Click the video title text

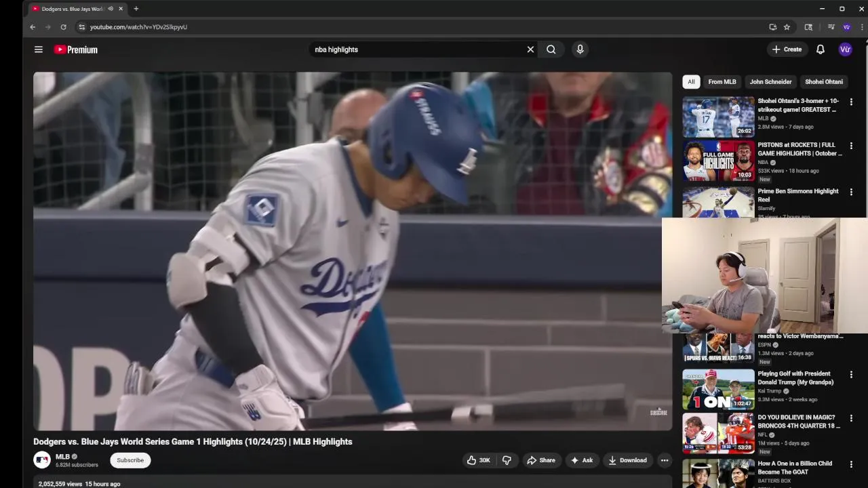[x=193, y=441]
